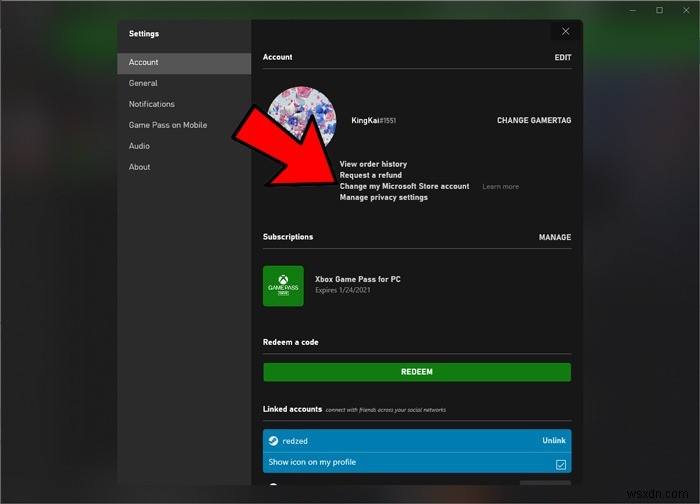Viewport: 700px width, 504px height.
Task: Click the green Game Pass icon
Action: click(283, 286)
